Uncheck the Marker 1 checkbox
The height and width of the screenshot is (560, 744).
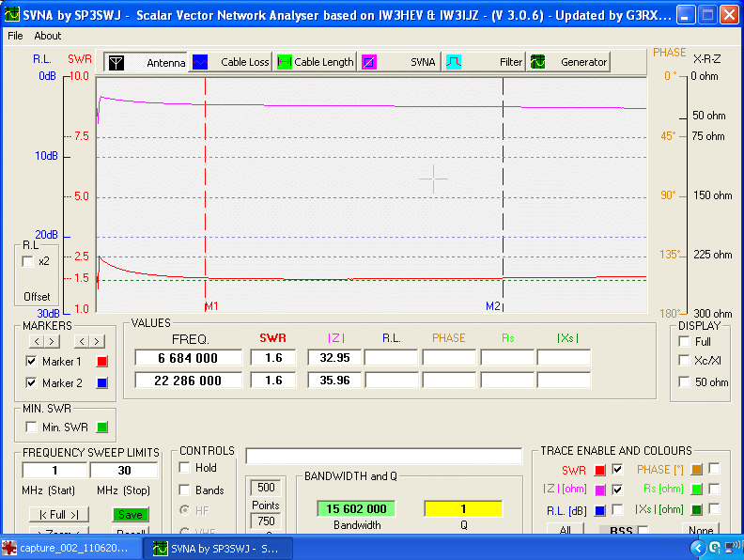(32, 362)
